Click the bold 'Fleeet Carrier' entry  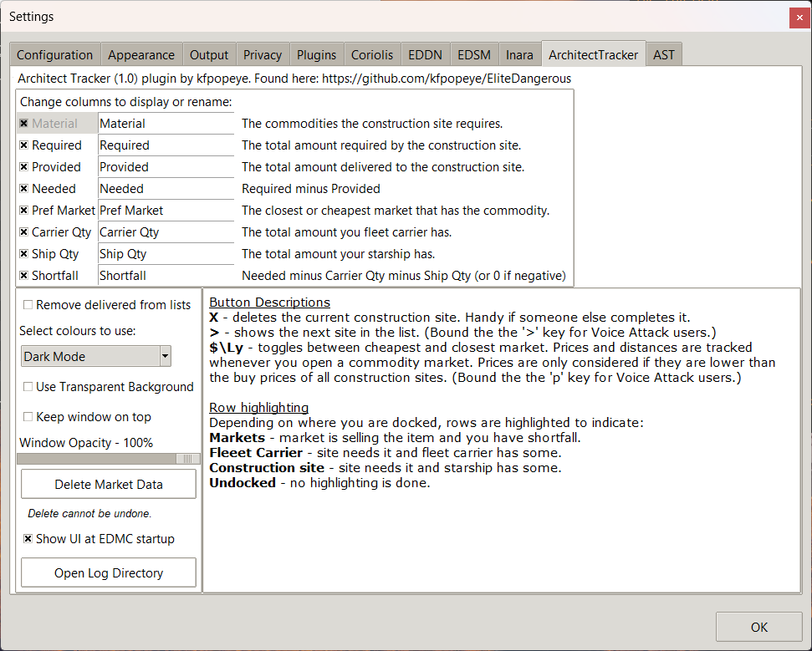[x=256, y=452]
